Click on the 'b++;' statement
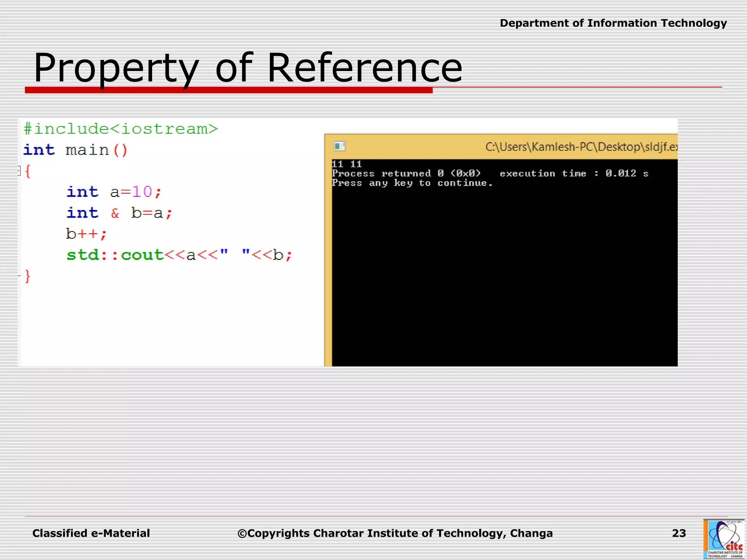This screenshot has width=747, height=560. click(86, 234)
